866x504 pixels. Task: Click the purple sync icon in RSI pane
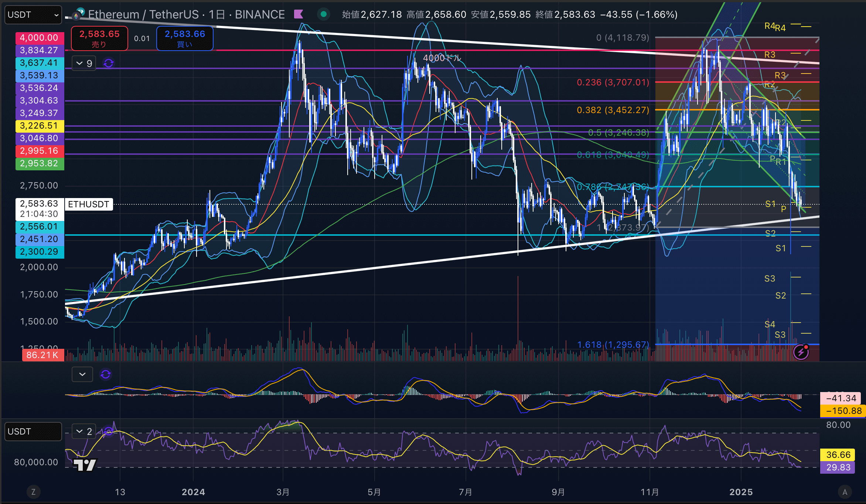[108, 431]
